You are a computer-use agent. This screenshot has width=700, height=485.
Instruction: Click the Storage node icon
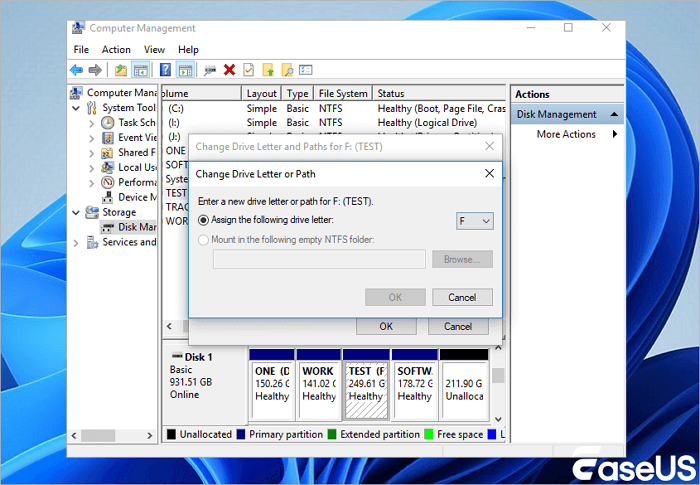(x=92, y=212)
